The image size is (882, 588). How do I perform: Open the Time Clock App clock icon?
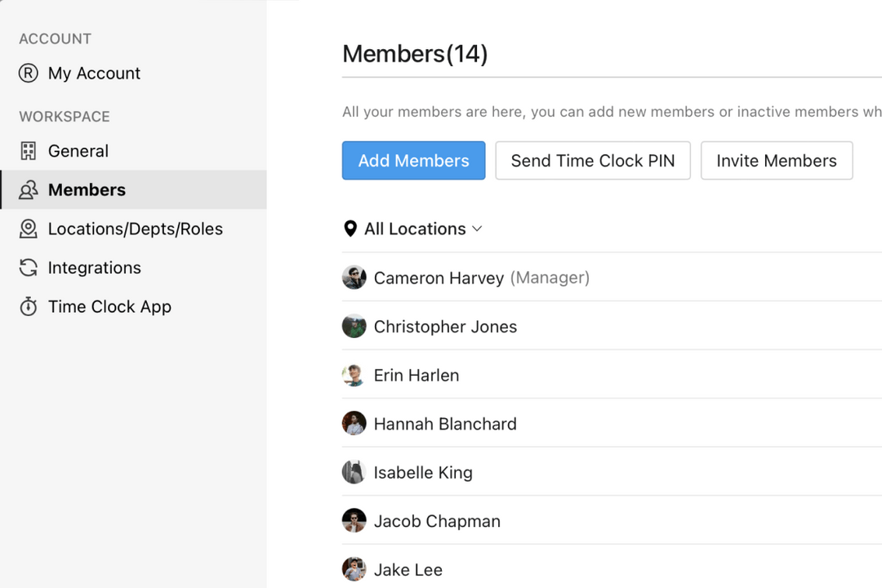28,306
